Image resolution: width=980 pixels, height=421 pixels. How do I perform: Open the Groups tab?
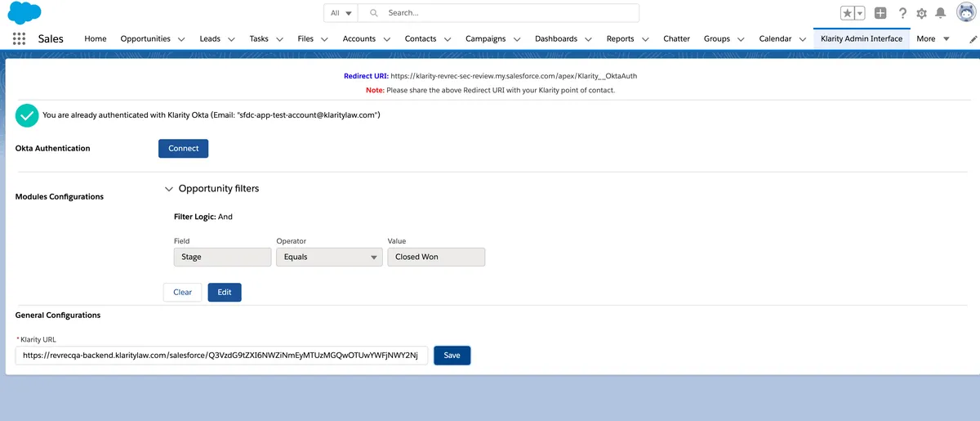tap(717, 38)
